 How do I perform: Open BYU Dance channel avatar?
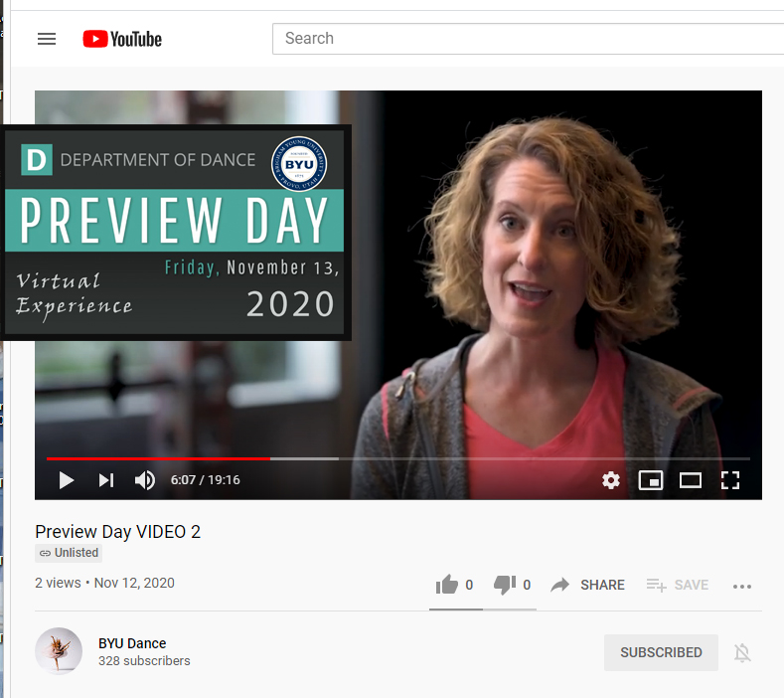pos(59,651)
